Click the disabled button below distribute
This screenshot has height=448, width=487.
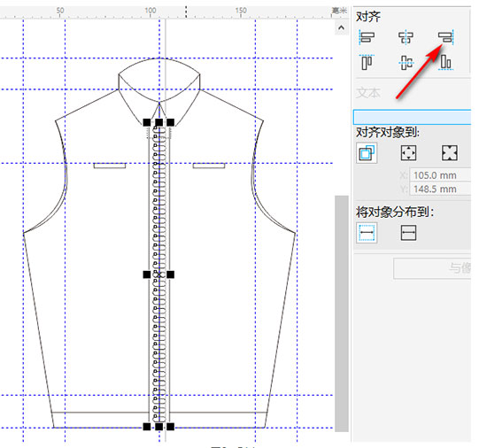[432, 268]
